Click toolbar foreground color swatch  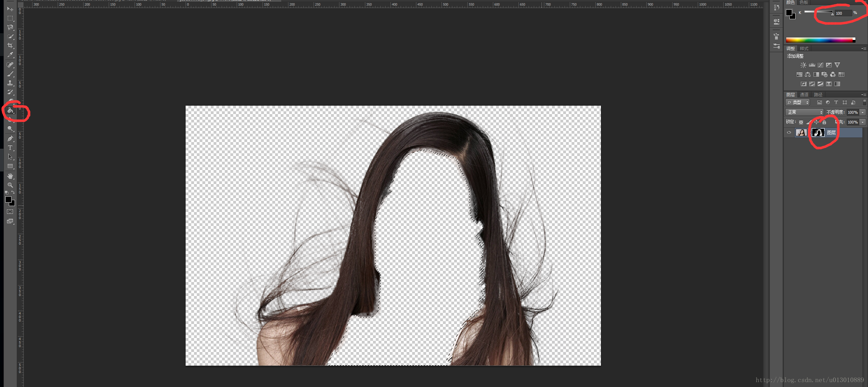point(8,199)
